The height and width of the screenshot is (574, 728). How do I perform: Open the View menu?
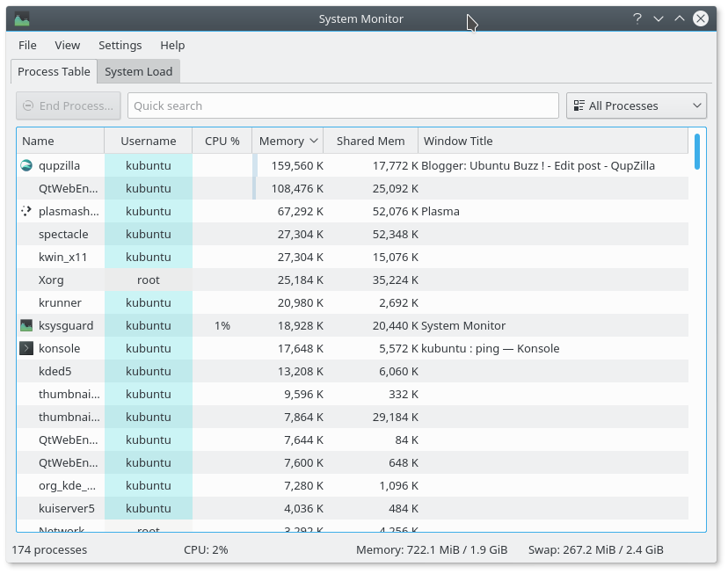pos(68,45)
